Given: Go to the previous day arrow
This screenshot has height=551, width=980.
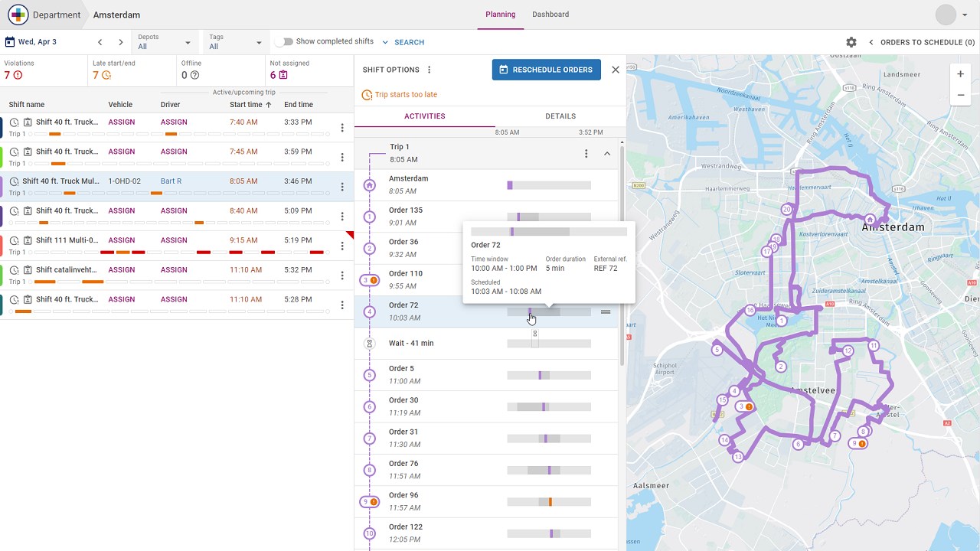Looking at the screenshot, I should point(100,42).
